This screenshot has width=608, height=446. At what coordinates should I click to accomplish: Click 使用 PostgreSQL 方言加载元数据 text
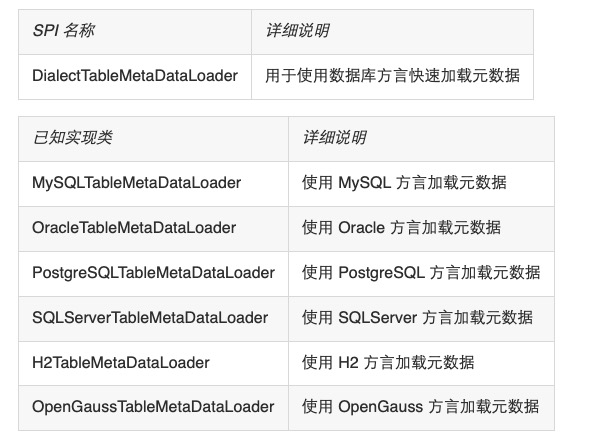421,273
